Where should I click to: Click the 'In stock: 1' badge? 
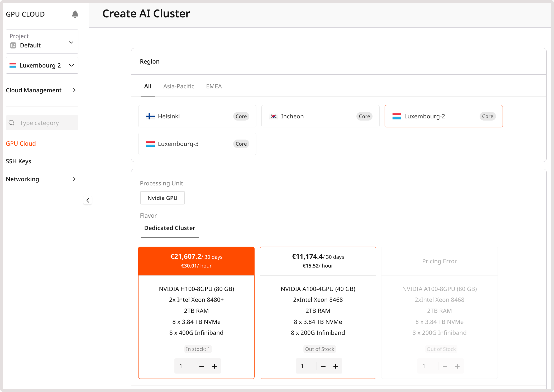(198, 349)
